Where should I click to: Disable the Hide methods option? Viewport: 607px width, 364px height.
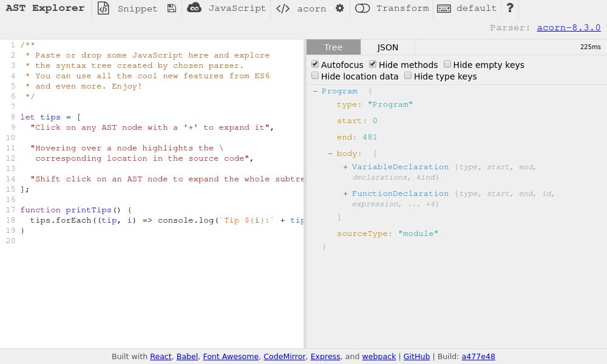pos(373,64)
